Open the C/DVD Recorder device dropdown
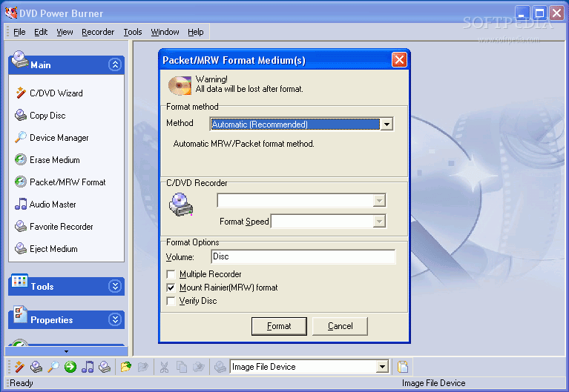Screen dimensions: 569x392 point(379,201)
